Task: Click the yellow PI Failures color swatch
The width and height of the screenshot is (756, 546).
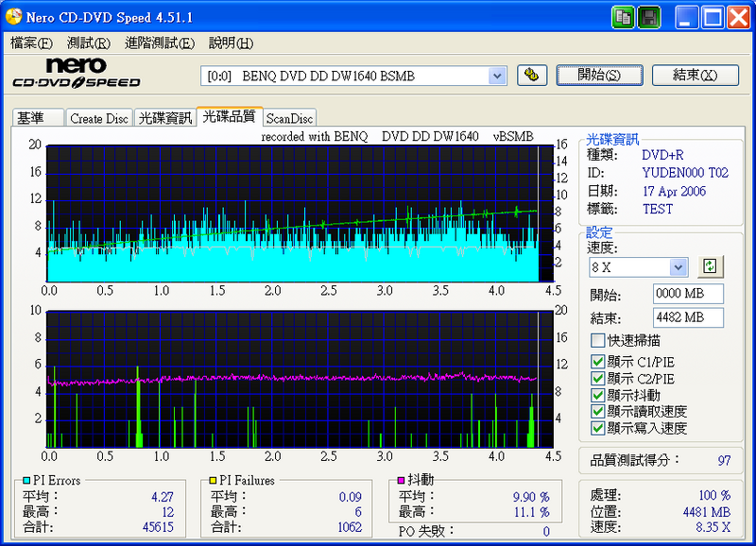Action: tap(213, 481)
